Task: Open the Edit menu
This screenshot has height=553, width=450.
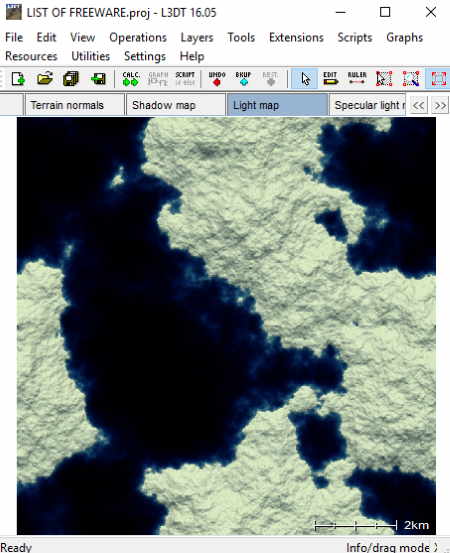Action: tap(46, 37)
